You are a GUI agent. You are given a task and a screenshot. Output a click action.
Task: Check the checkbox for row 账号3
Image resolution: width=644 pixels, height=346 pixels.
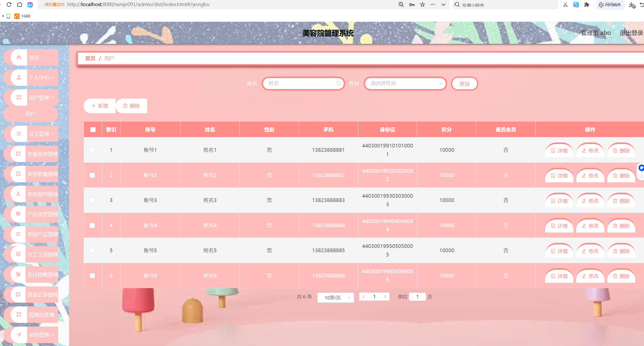[x=92, y=200]
